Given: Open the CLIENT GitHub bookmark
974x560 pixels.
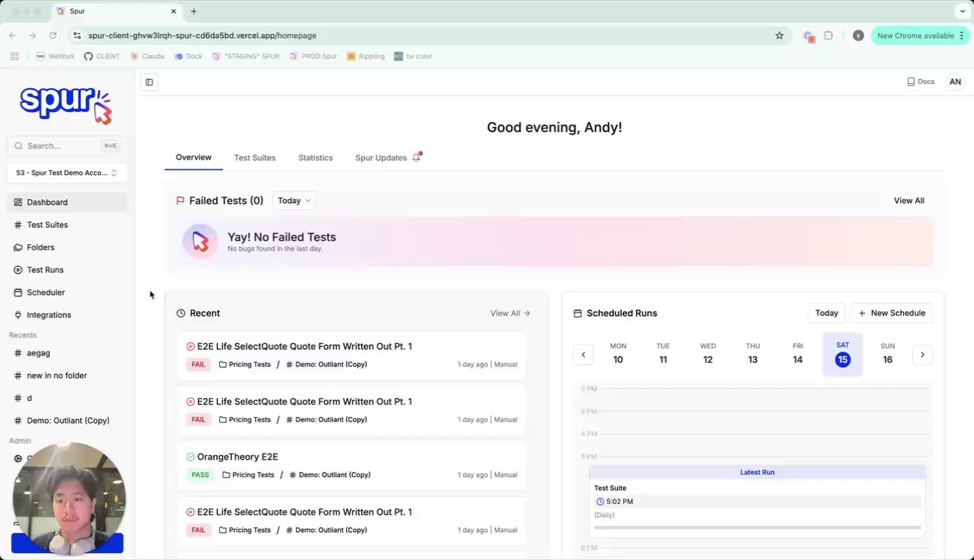Looking at the screenshot, I should (102, 56).
